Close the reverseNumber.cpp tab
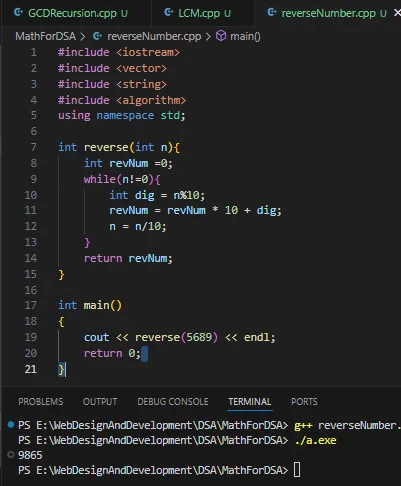Viewport: 401px width, 486px height. (397, 13)
